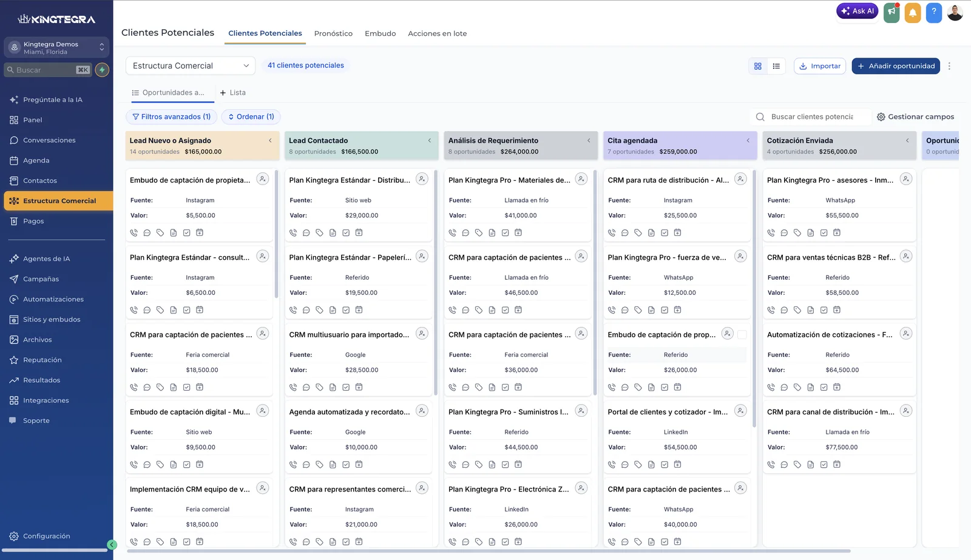Click phone icon on the $5,500.00 card

[x=134, y=232]
